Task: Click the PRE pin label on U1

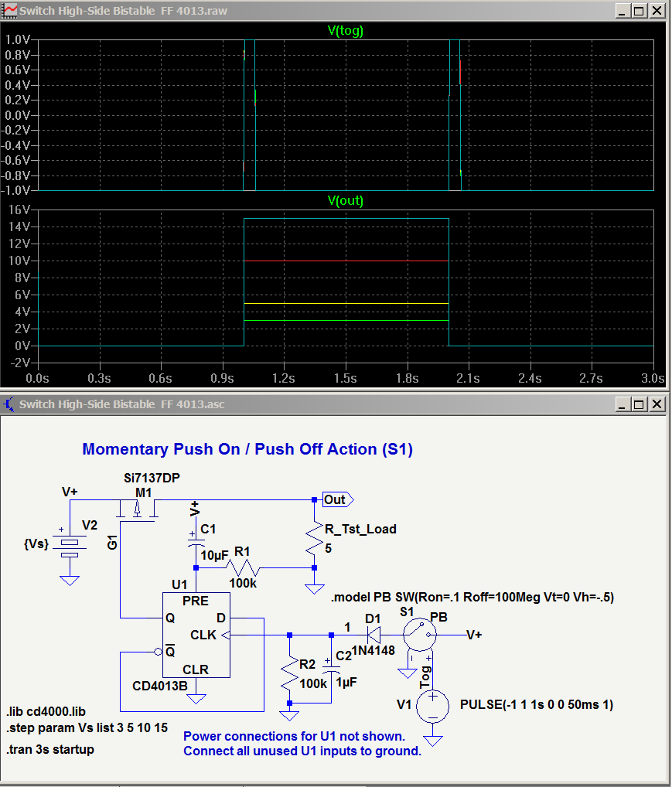Action: pos(196,601)
